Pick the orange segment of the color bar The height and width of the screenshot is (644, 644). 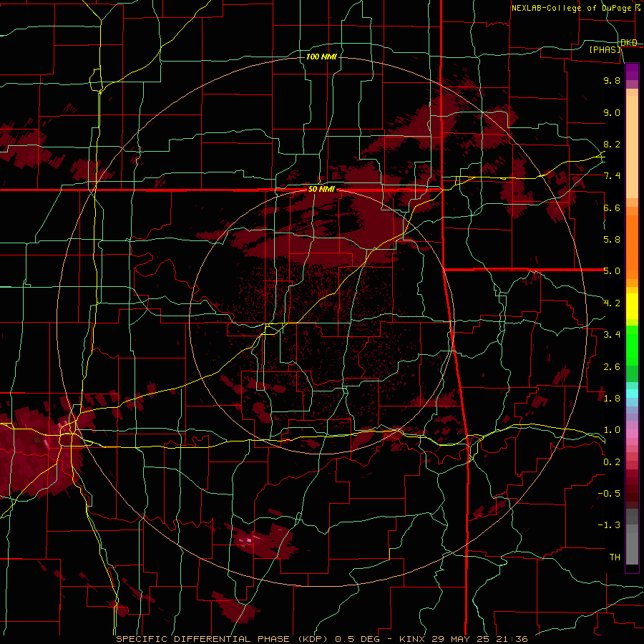pos(632,246)
